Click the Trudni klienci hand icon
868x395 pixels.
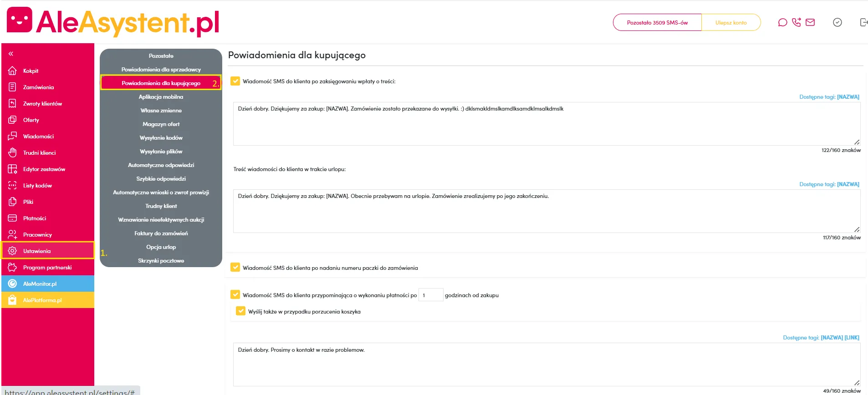coord(12,153)
